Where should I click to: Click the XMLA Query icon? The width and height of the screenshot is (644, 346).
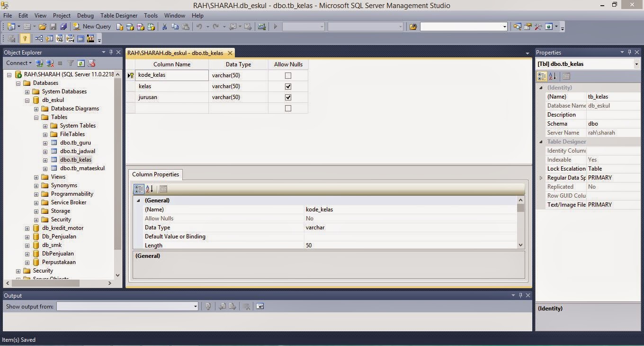tap(151, 27)
